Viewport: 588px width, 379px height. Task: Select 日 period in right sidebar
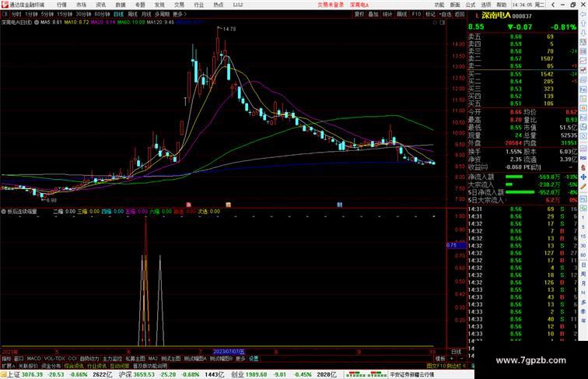[583, 265]
